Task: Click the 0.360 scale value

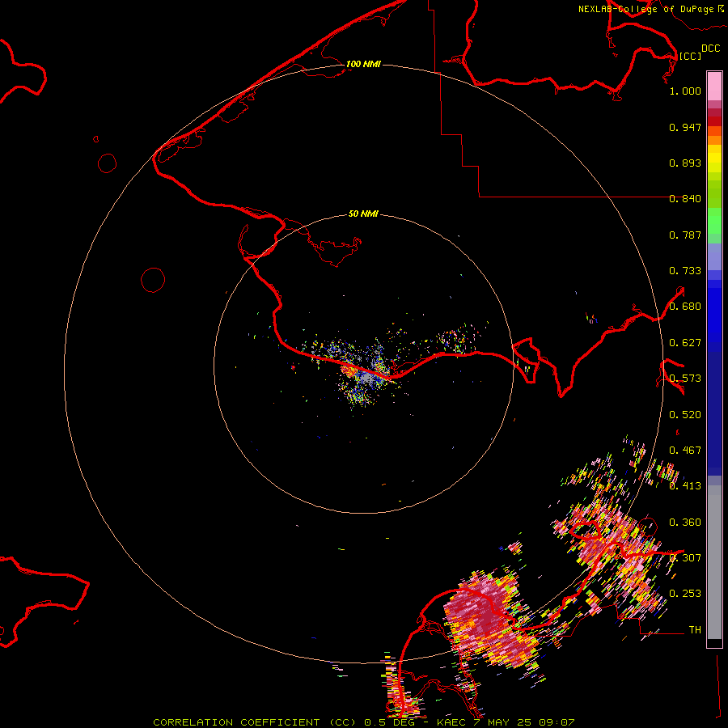Action: coord(685,523)
